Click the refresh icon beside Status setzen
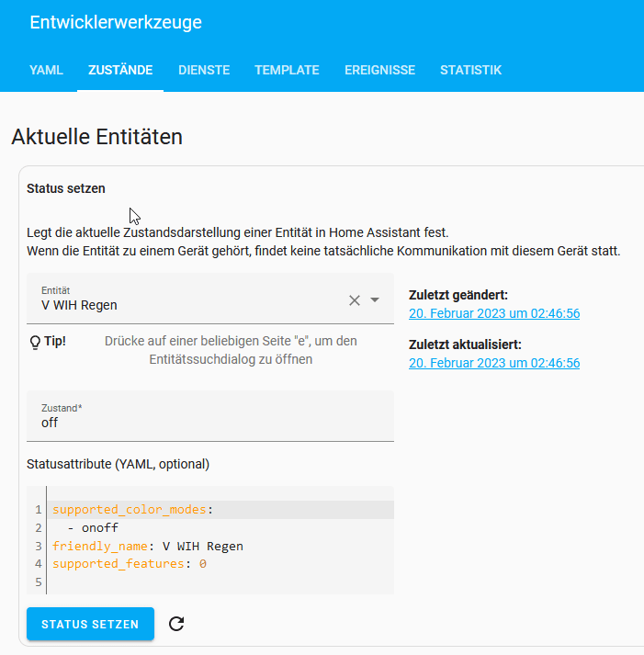The width and height of the screenshot is (644, 655). pyautogui.click(x=177, y=624)
